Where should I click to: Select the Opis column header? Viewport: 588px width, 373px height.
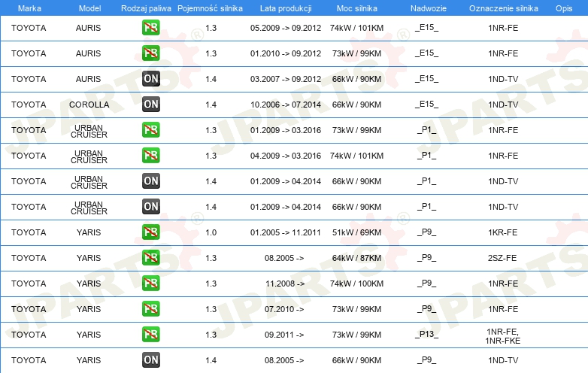click(x=563, y=8)
